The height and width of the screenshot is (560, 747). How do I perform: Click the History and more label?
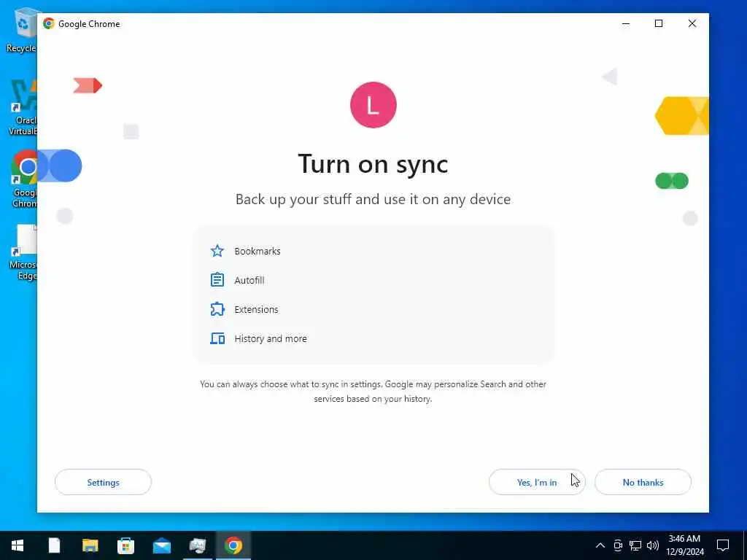[271, 338]
